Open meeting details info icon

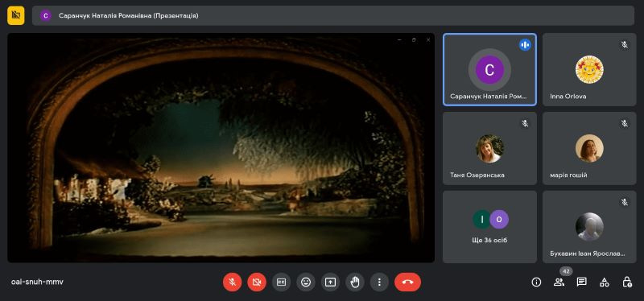tap(536, 282)
